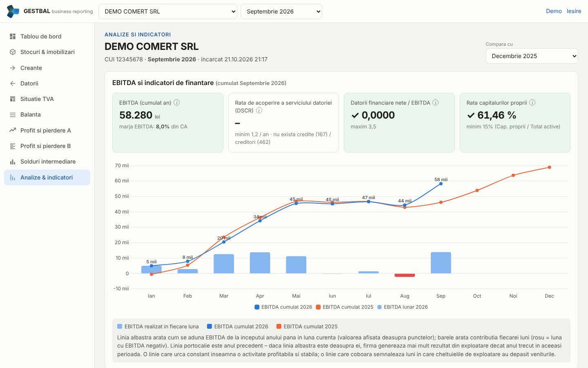The height and width of the screenshot is (368, 588).
Task: Click the EBITDA realizat in fiecare luna swatch
Action: (x=120, y=326)
